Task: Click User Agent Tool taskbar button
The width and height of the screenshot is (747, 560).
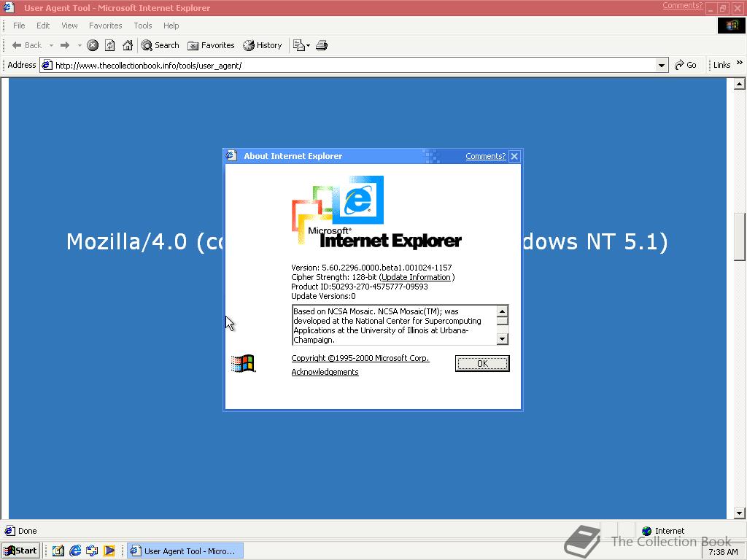Action: click(x=185, y=551)
